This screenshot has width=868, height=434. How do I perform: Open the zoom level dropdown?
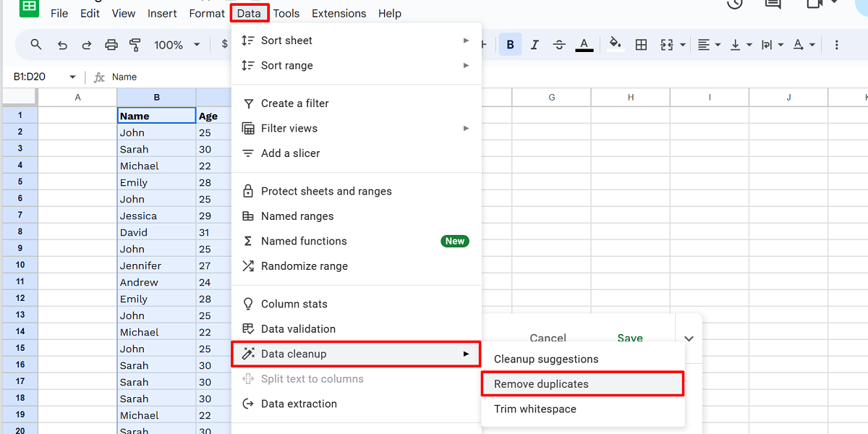point(176,44)
